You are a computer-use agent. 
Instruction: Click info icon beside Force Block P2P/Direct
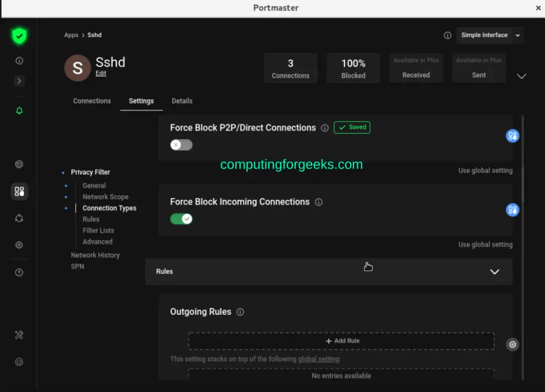(x=325, y=128)
